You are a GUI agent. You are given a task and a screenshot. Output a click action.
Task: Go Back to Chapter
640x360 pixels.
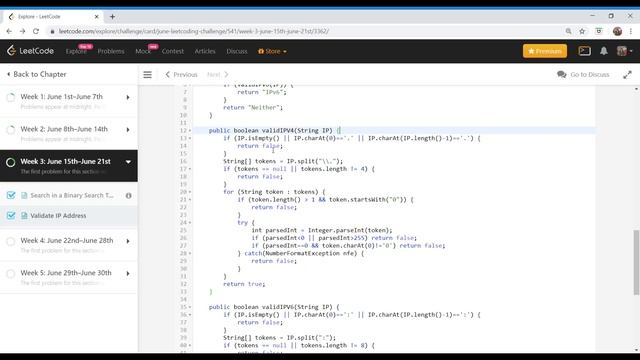coord(37,74)
